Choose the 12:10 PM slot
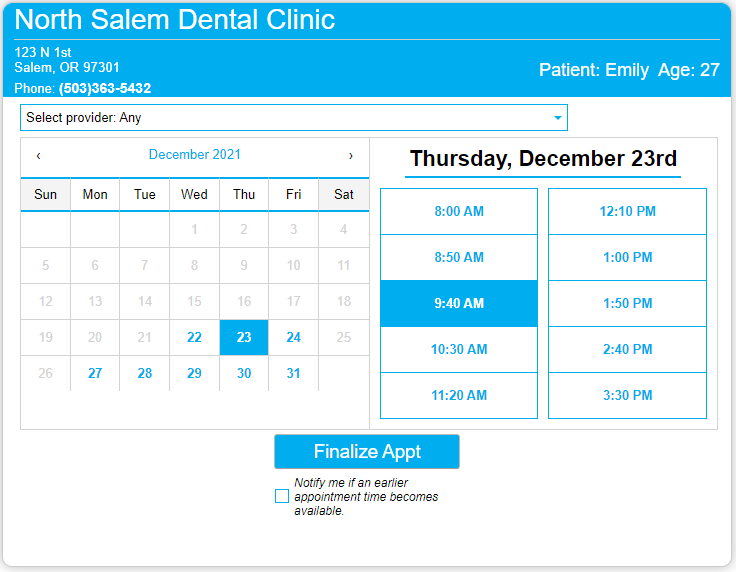Screen dimensions: 736x572 pyautogui.click(x=627, y=211)
